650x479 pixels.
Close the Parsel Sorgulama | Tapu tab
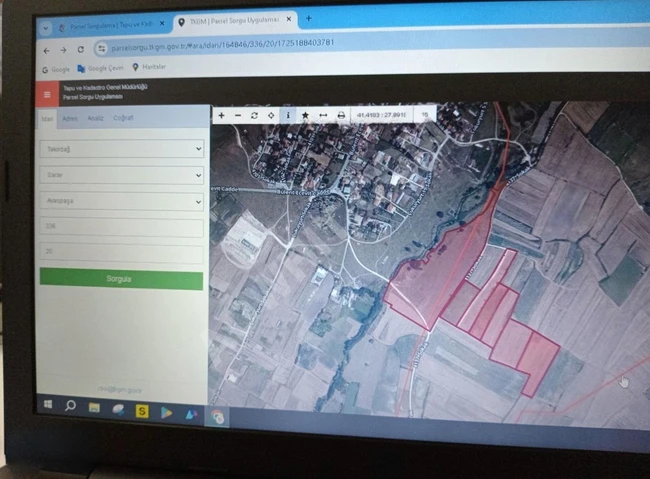click(162, 24)
